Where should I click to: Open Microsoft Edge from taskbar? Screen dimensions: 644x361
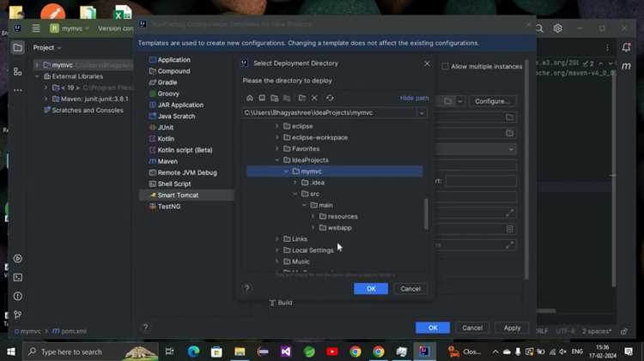(193, 352)
